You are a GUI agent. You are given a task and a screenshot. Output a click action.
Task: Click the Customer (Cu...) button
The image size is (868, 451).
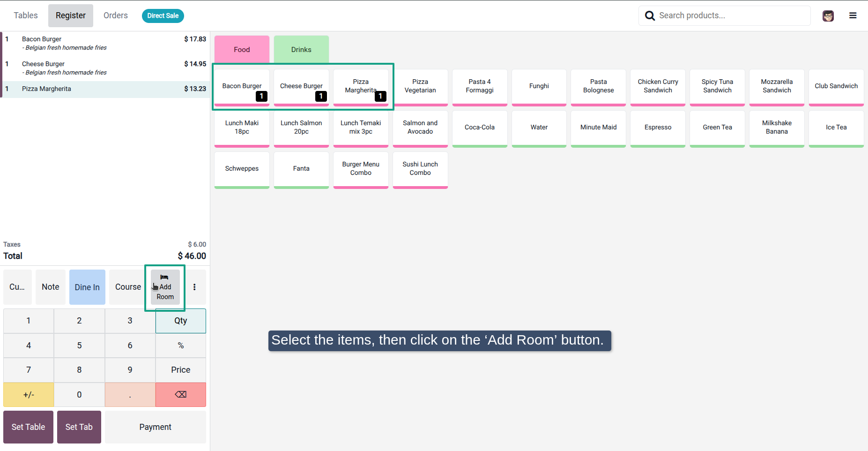coord(17,287)
